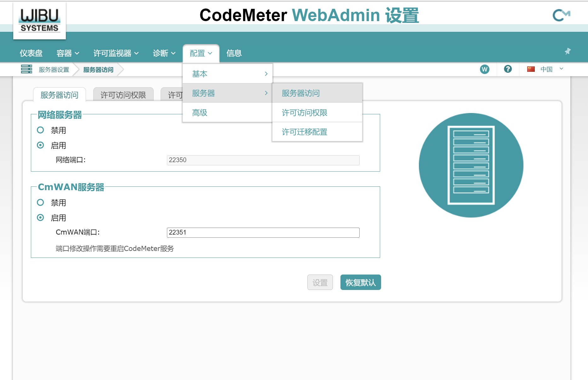This screenshot has height=380, width=588.
Task: Click the WIBU Systems logo
Action: pos(39,21)
